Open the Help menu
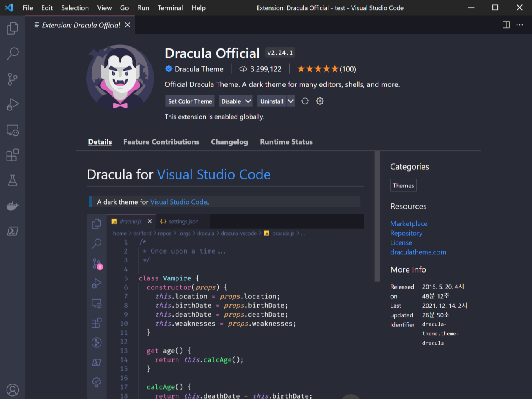The image size is (532, 399). tap(198, 8)
